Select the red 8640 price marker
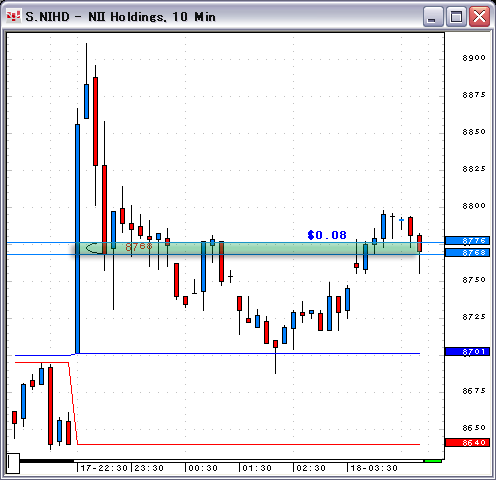 pyautogui.click(x=467, y=443)
